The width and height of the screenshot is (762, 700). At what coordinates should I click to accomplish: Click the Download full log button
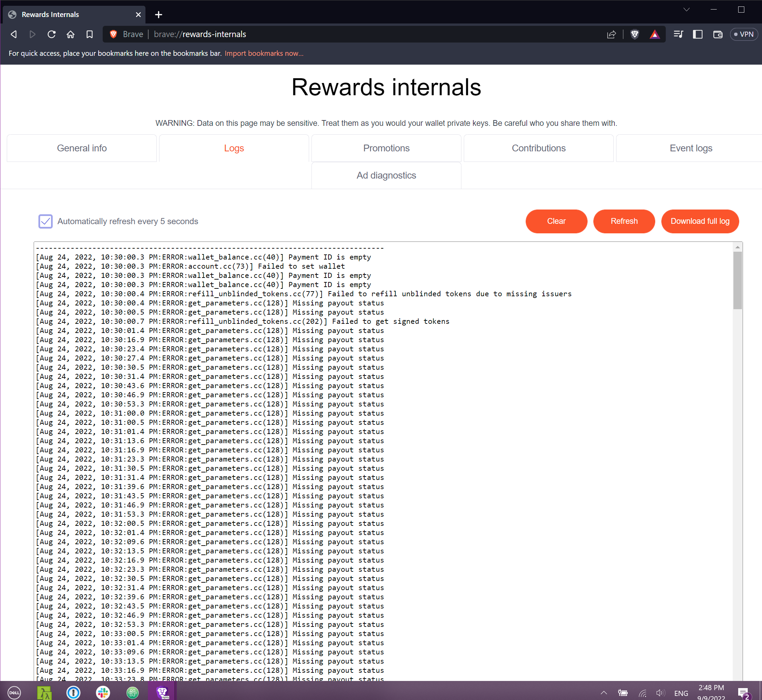(700, 221)
